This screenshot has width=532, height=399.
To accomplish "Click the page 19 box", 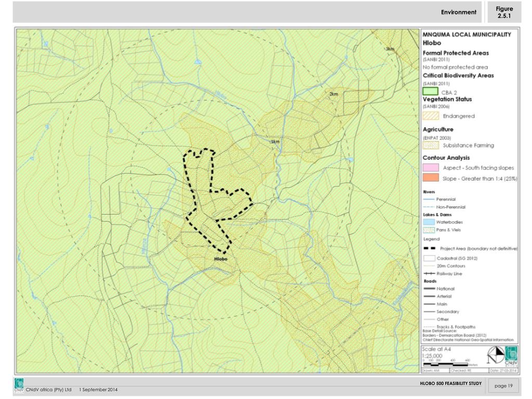I will [x=503, y=386].
